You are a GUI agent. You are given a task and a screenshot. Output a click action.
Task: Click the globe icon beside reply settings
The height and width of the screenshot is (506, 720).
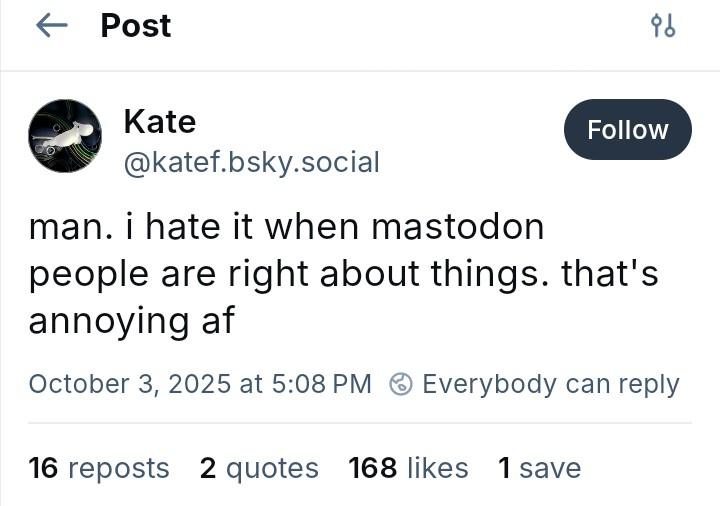tap(401, 384)
